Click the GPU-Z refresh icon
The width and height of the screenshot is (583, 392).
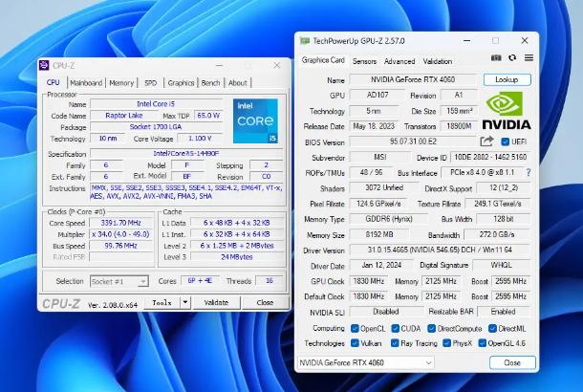512,57
